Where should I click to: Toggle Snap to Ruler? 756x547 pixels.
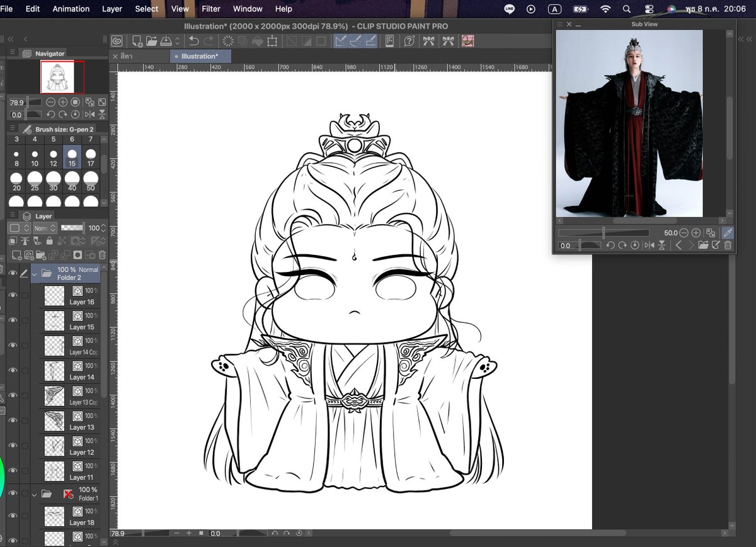[340, 41]
